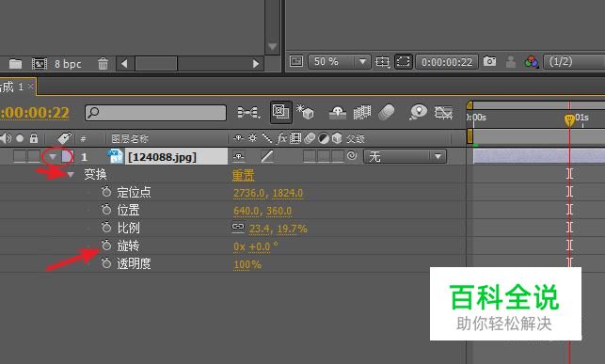The image size is (605, 364).
Task: Open the parent 无 dropdown
Action: click(x=405, y=156)
